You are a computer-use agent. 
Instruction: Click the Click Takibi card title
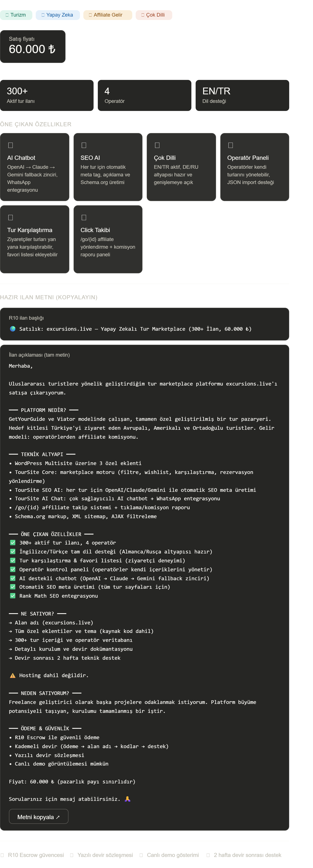95,230
